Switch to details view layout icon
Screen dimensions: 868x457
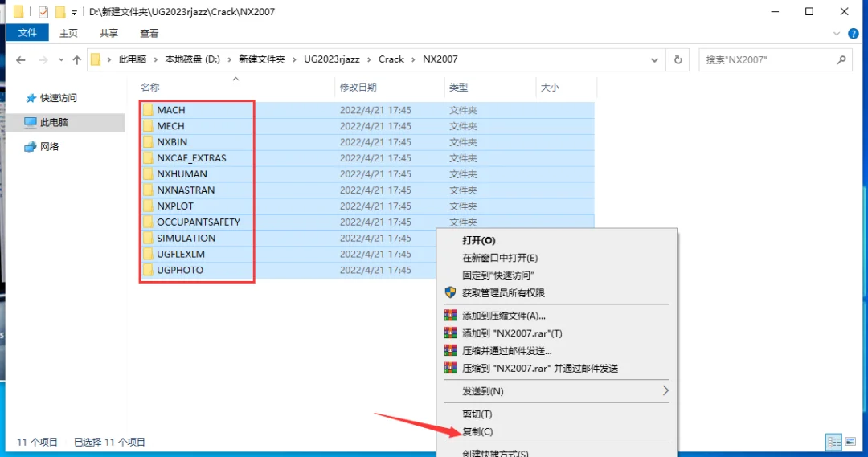pyautogui.click(x=833, y=442)
